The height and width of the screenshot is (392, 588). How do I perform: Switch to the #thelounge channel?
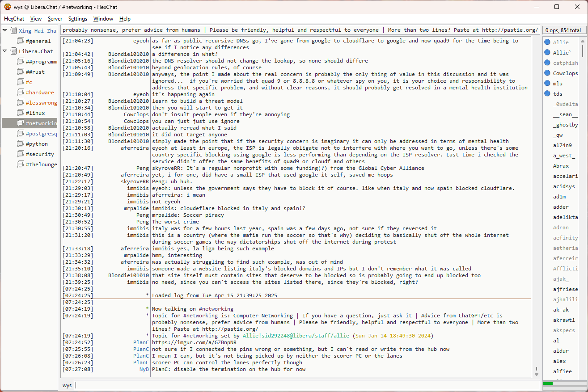[x=41, y=164]
